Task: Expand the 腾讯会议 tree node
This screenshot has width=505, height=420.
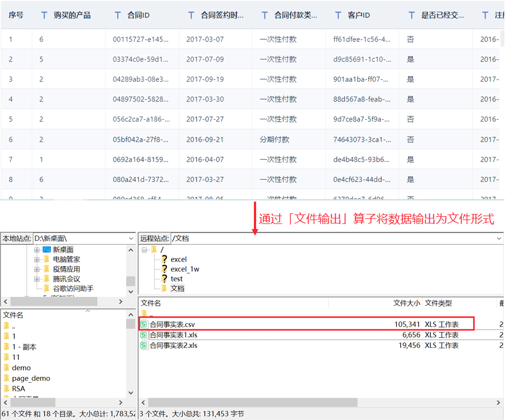Action: coord(37,279)
